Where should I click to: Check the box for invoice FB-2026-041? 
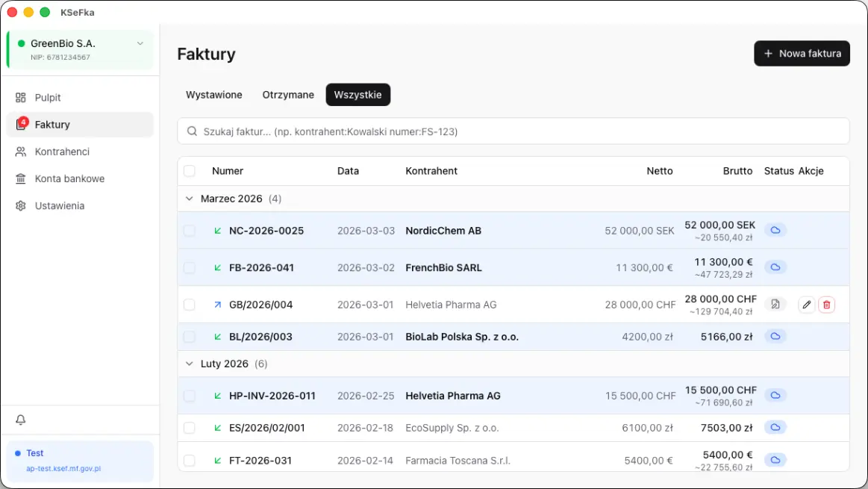pos(190,268)
